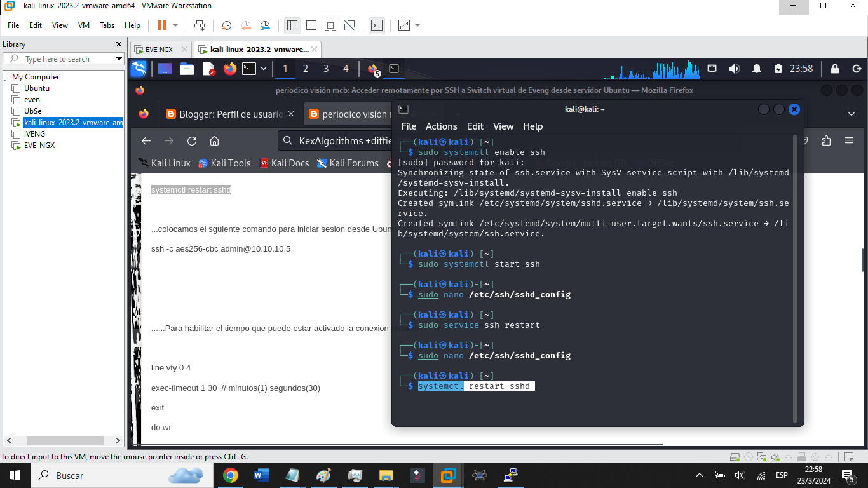Open the library search dropdown arrow
This screenshot has width=868, height=488.
coord(119,59)
